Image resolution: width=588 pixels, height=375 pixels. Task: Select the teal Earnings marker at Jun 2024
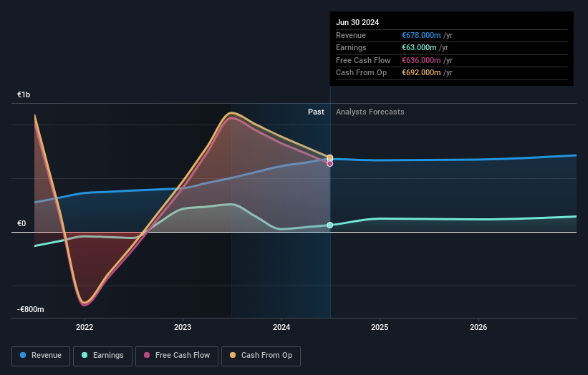click(330, 225)
